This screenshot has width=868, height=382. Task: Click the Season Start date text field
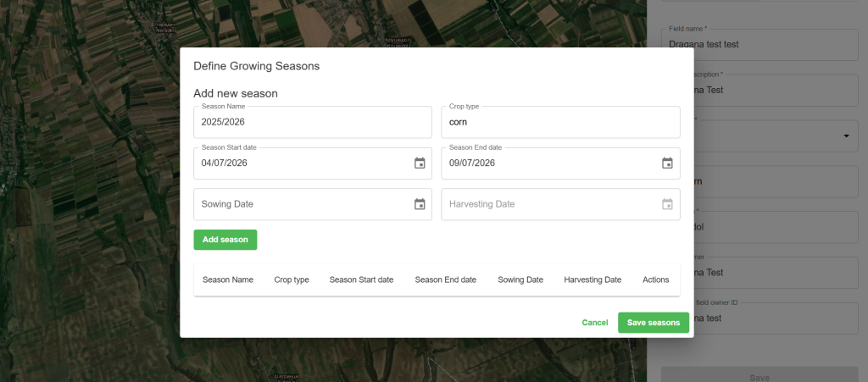coord(301,163)
